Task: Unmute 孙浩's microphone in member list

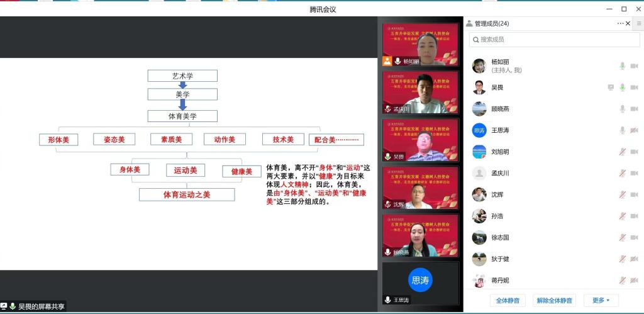Action: point(622,216)
